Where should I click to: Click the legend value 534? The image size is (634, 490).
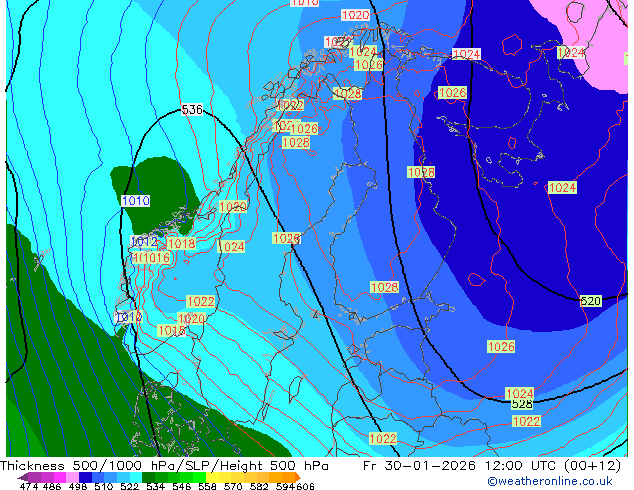[x=156, y=486]
